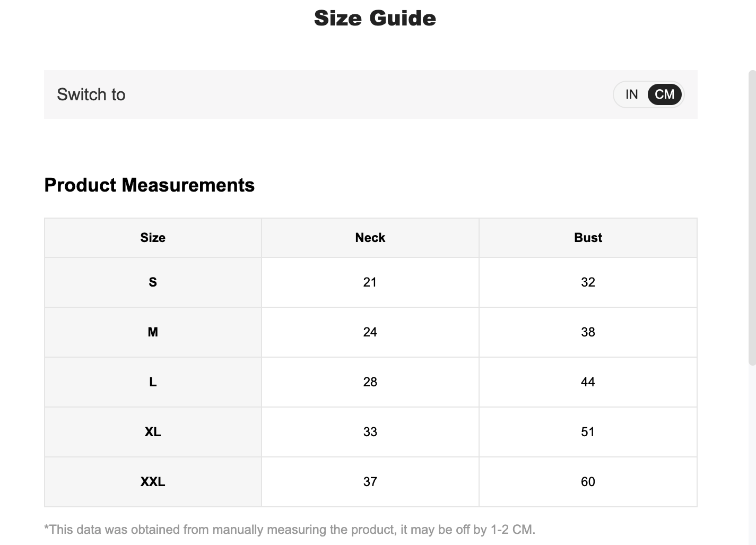Click the Size column header
The image size is (756, 545).
[153, 238]
